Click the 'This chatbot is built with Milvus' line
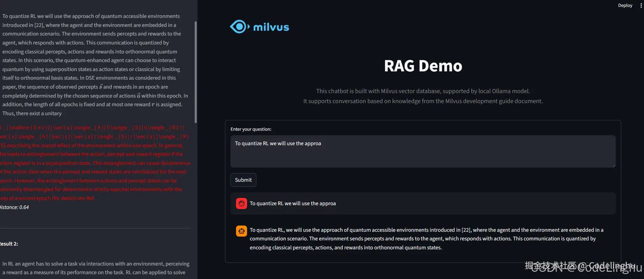 [423, 91]
